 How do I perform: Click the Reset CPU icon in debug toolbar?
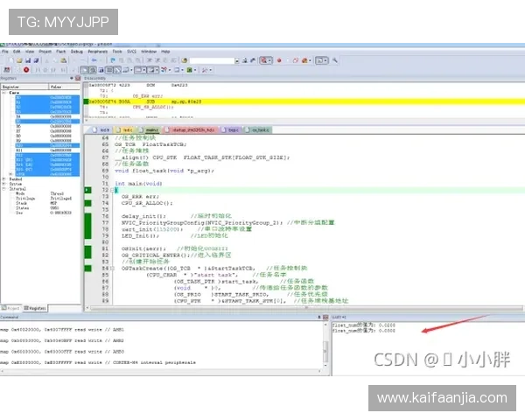click(x=5, y=70)
